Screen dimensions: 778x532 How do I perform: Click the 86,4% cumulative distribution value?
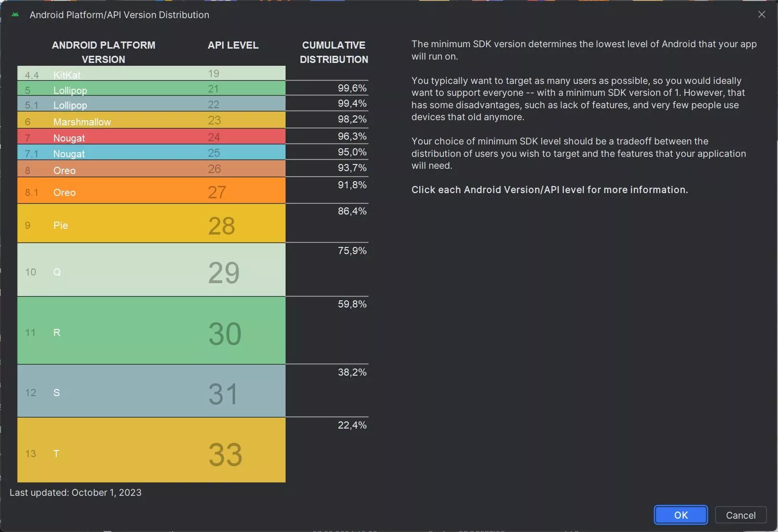352,211
